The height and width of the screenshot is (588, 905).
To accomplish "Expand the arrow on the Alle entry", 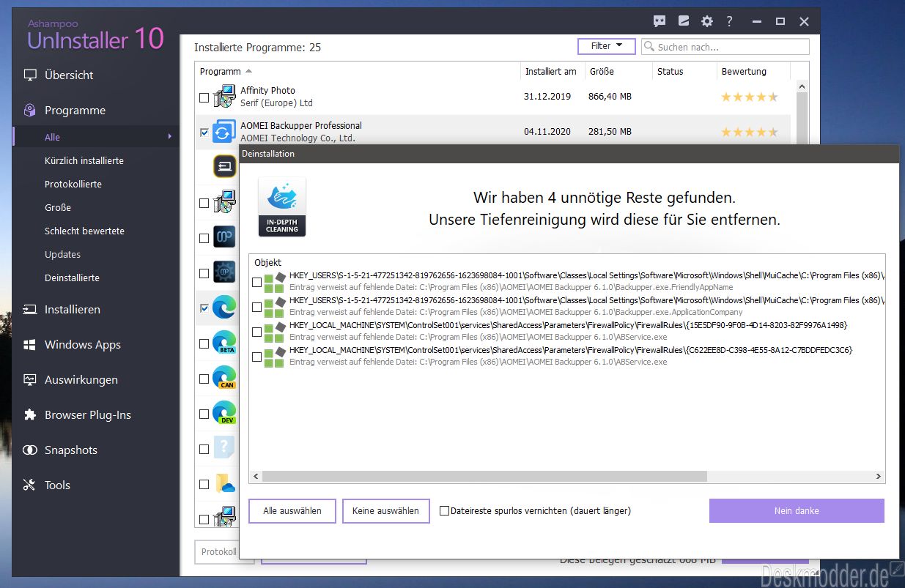I will (170, 136).
